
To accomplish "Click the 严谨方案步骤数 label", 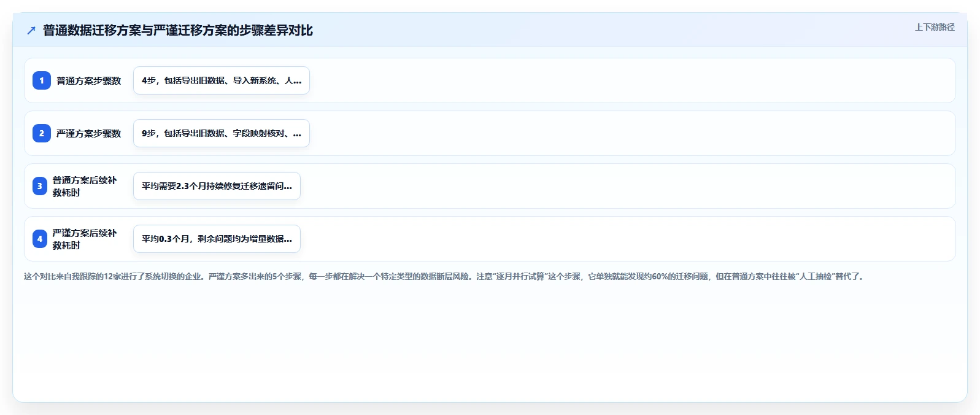I will (89, 133).
